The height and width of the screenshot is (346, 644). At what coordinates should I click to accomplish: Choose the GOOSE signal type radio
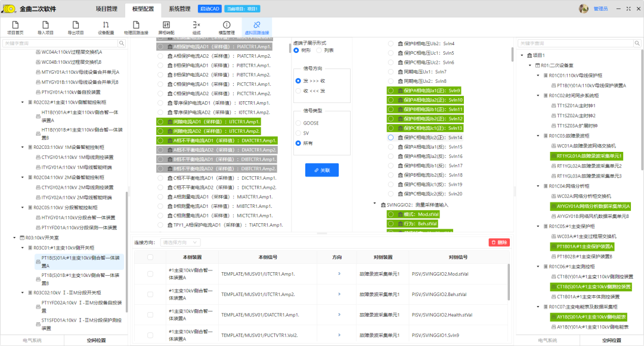(x=299, y=123)
